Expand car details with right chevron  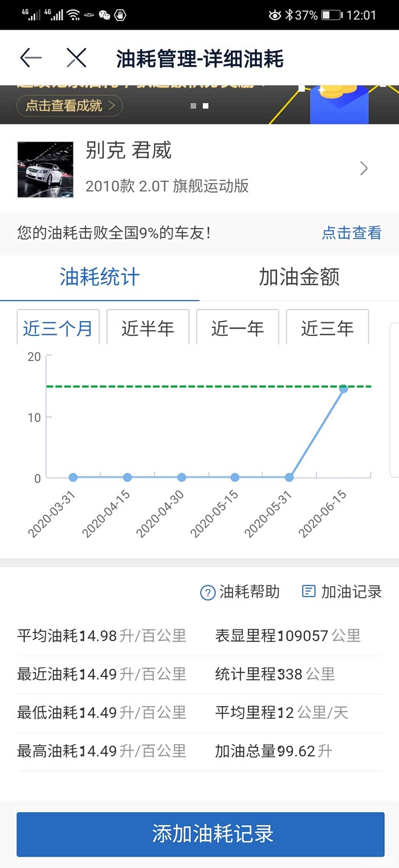coord(364,168)
